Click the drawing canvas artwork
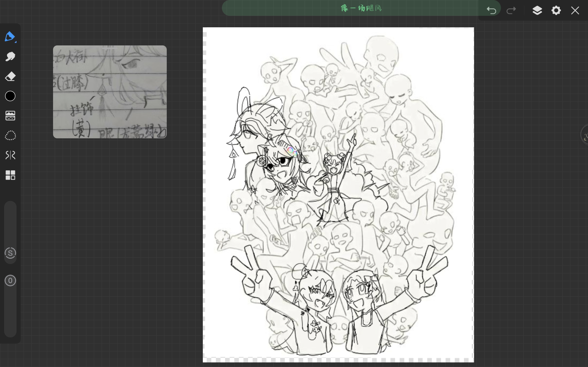 pos(338,194)
